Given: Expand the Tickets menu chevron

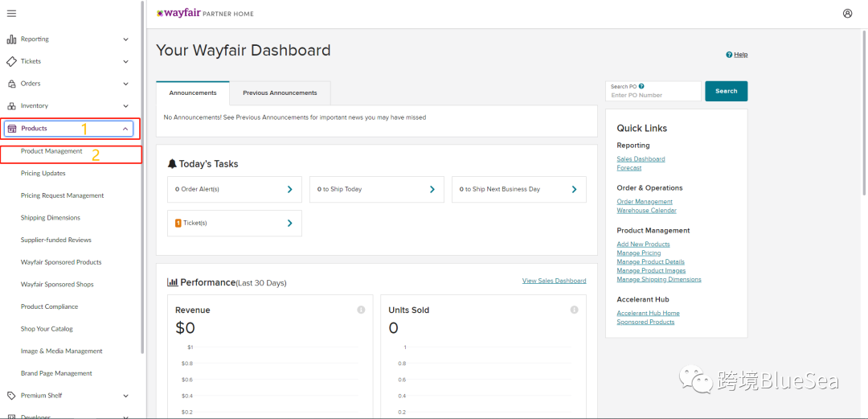Looking at the screenshot, I should 125,61.
